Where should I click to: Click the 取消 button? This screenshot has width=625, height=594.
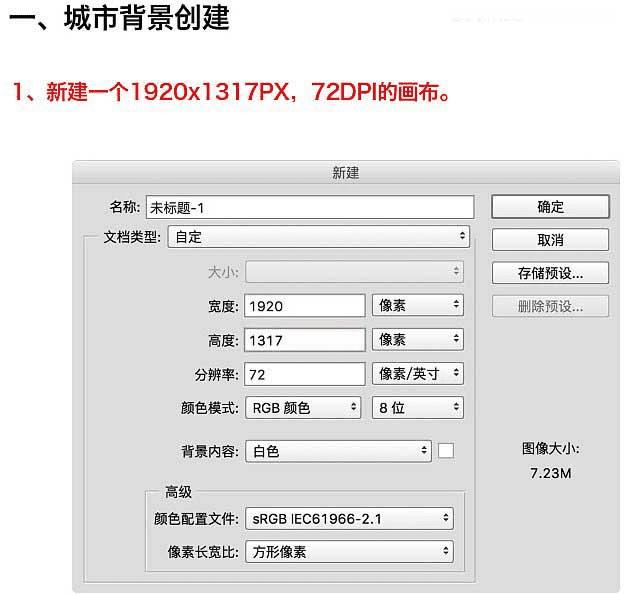550,240
